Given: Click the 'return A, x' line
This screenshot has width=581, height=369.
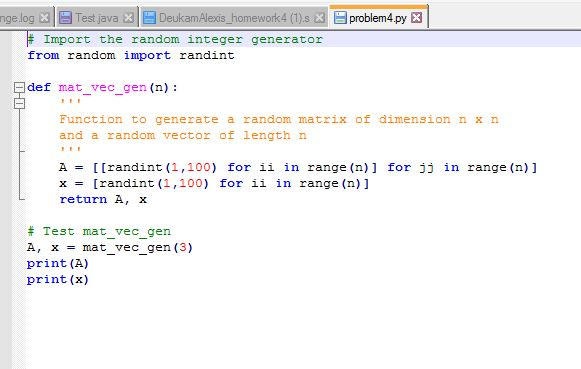Looking at the screenshot, I should pyautogui.click(x=103, y=199).
